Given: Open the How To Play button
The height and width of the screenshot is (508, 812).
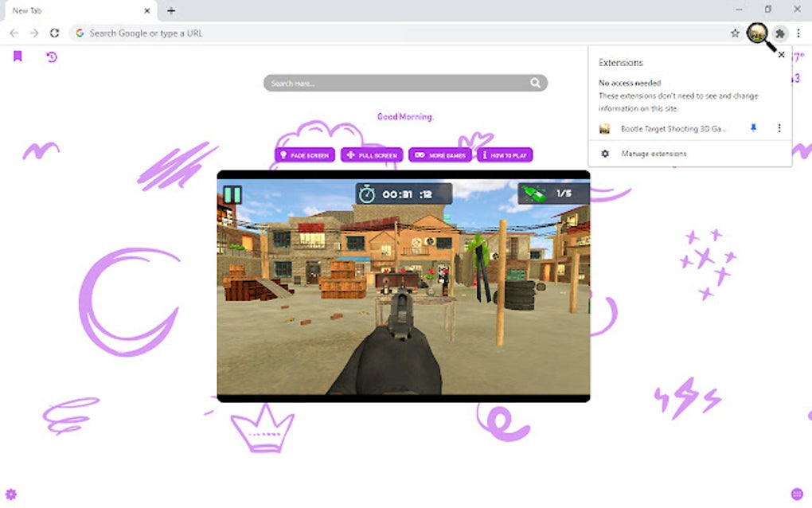Looking at the screenshot, I should 505,154.
